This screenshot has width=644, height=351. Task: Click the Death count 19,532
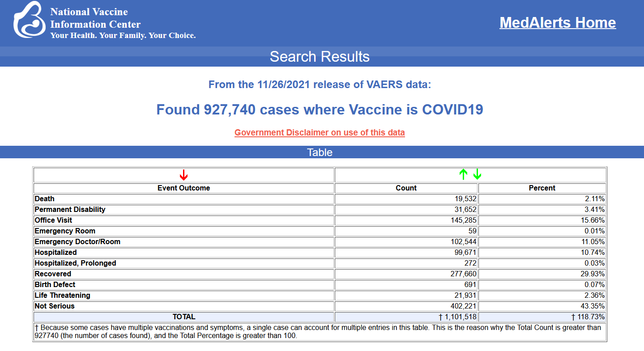466,199
